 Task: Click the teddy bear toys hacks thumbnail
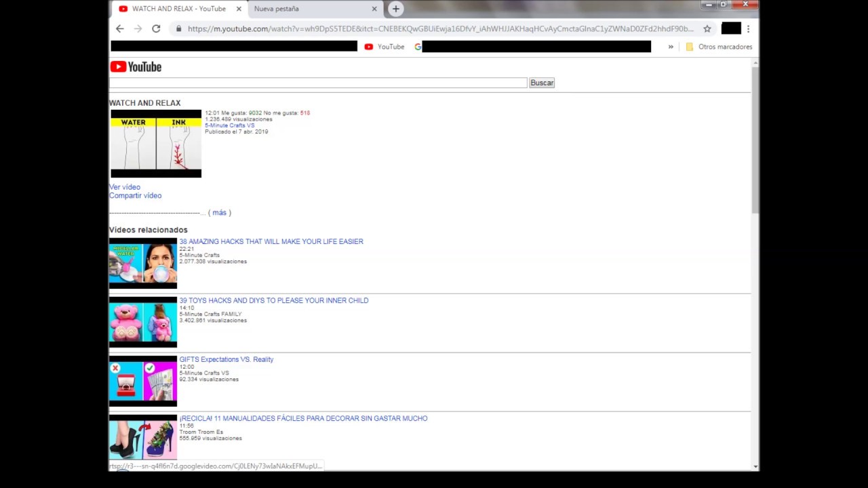(143, 322)
